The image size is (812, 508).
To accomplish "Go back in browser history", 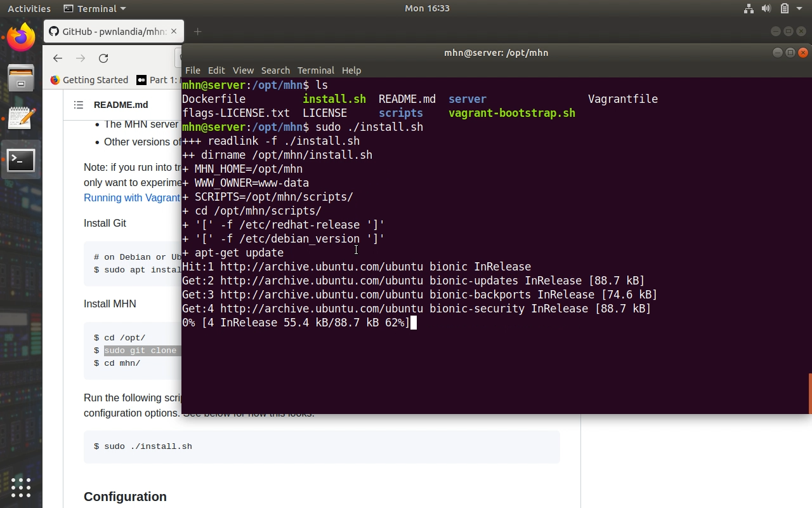I will click(x=58, y=58).
